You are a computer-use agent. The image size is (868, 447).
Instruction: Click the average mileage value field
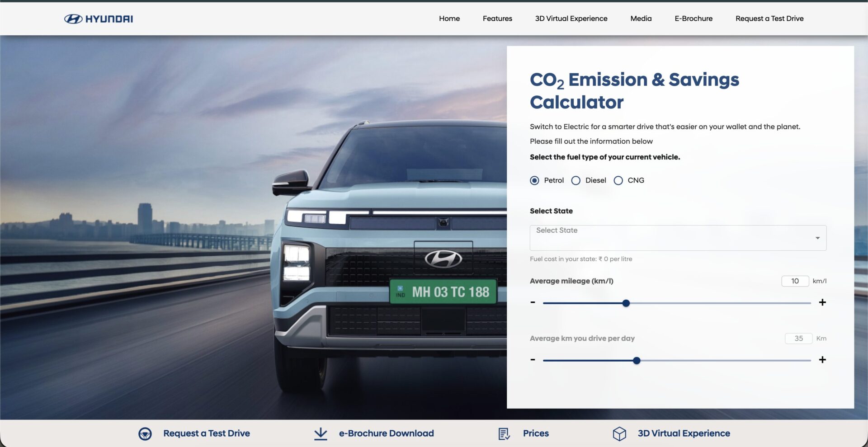(x=795, y=281)
